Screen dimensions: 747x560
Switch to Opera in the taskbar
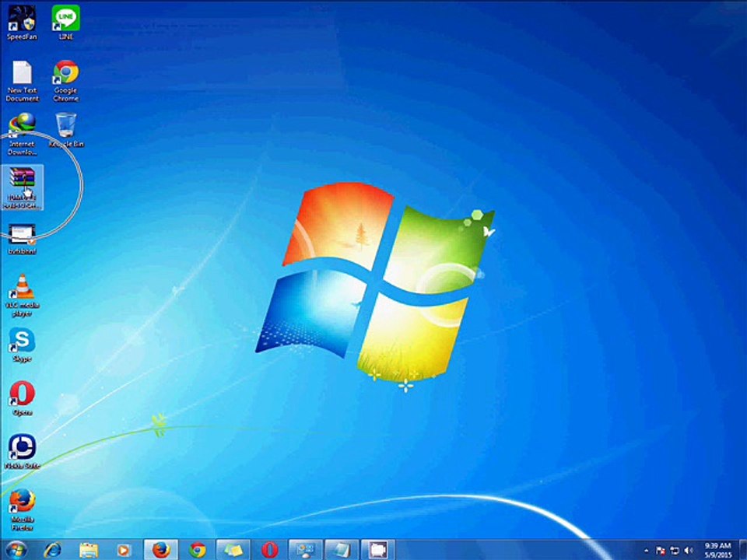tap(270, 550)
